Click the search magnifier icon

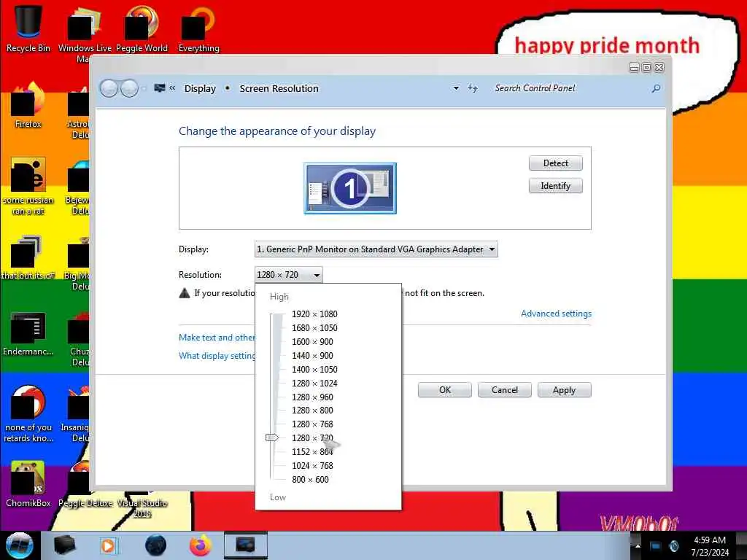[x=656, y=88]
